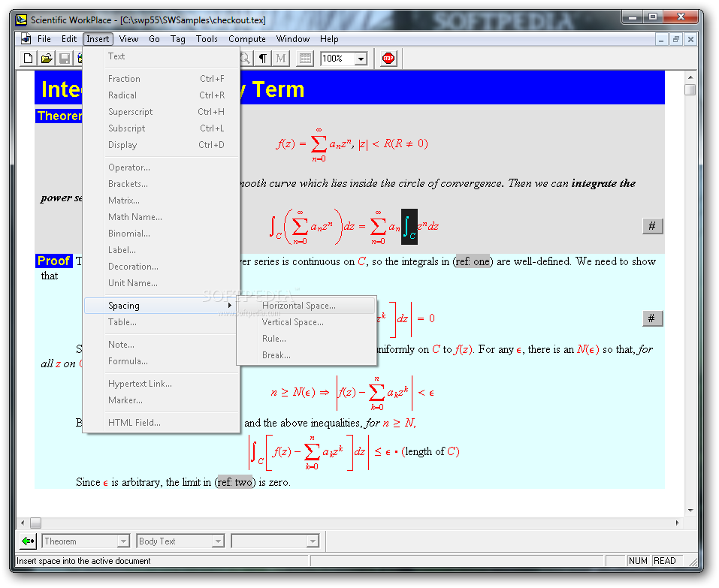This screenshot has width=719, height=588.
Task: Choose Vertical Space... from Spacing submenu
Action: (307, 322)
